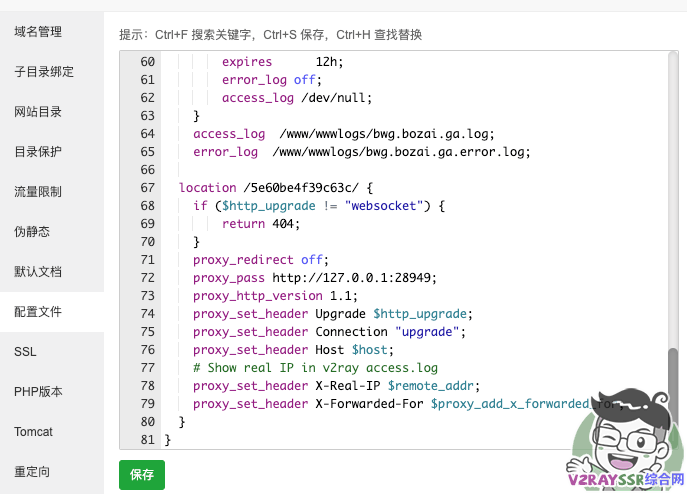Click the location /5e60be4f39c63c/ line

click(x=275, y=188)
